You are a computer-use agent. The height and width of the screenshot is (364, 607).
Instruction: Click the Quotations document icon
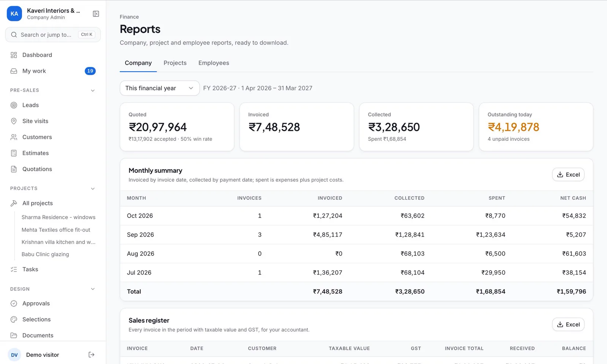click(x=14, y=169)
